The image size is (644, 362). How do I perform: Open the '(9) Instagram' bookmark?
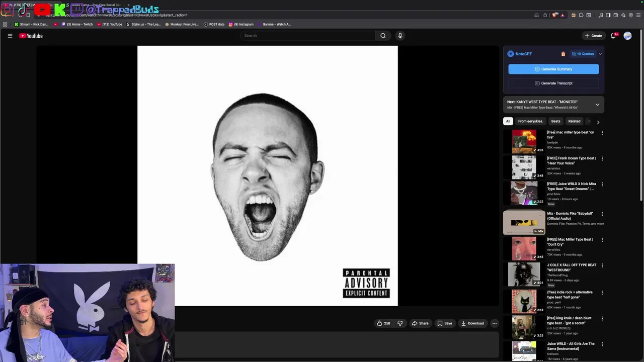tap(241, 24)
